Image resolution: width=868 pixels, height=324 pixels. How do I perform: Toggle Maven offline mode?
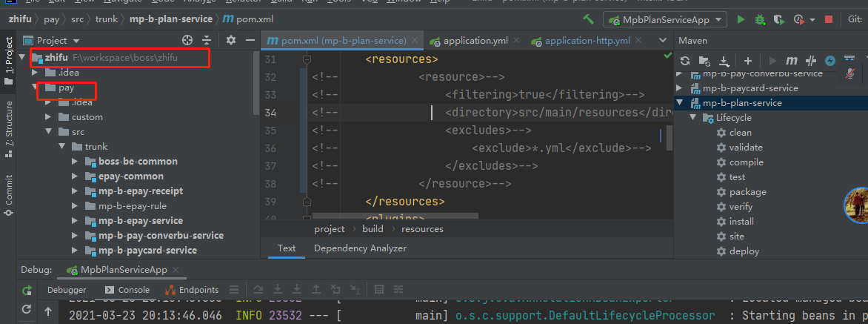coord(812,61)
